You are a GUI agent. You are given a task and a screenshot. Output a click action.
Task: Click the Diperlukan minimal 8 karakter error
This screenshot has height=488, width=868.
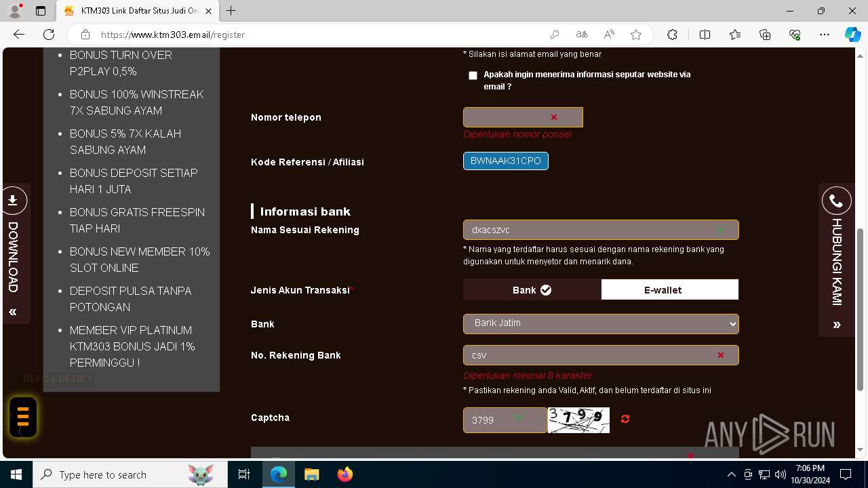[x=528, y=375]
